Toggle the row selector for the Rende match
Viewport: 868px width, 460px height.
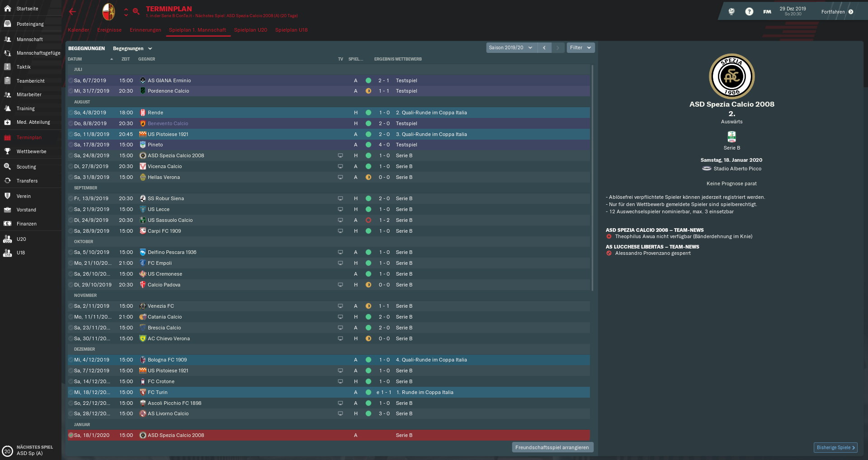(71, 113)
